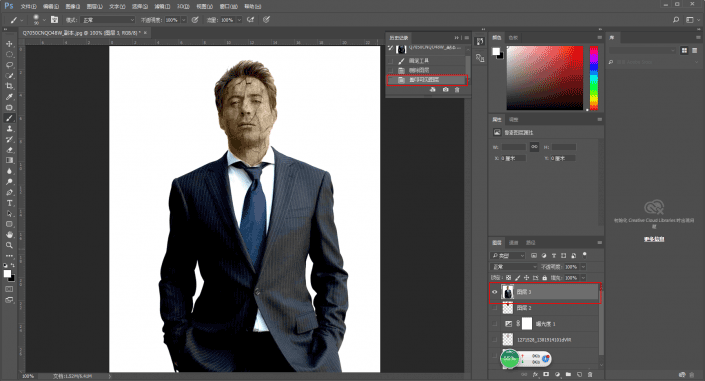Select the 图层 2 layer thumbnail
Screen dimensions: 705x381
pos(508,308)
